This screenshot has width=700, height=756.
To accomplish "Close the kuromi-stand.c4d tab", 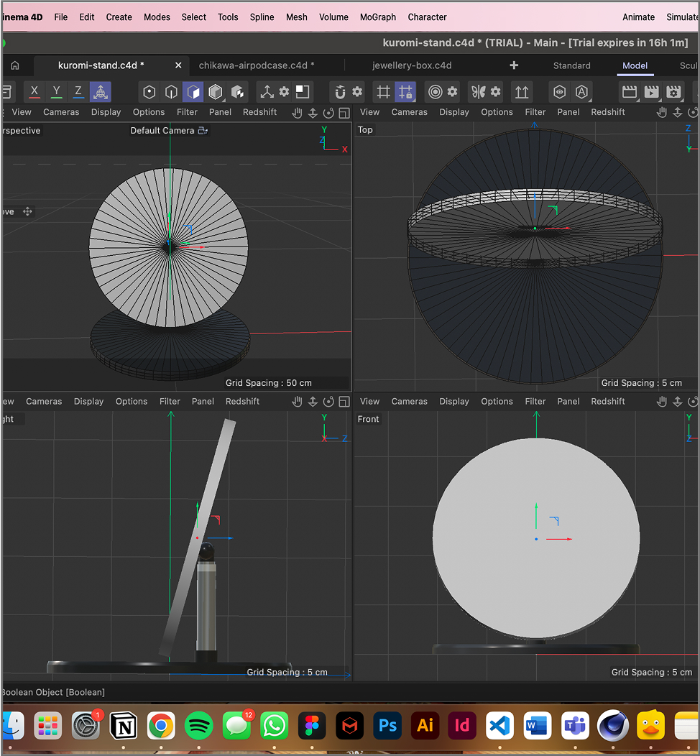I will point(178,65).
